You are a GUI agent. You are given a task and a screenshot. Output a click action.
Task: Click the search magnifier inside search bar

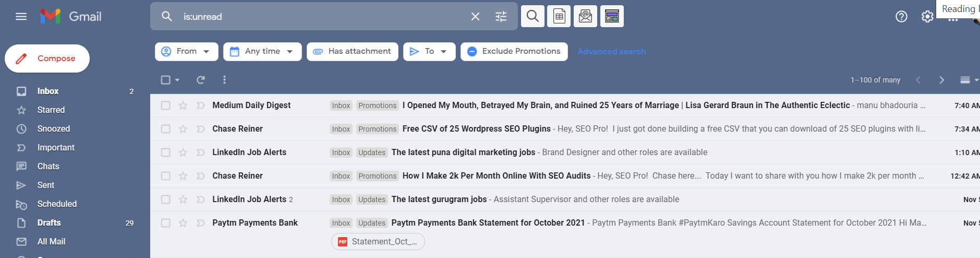pos(167,16)
